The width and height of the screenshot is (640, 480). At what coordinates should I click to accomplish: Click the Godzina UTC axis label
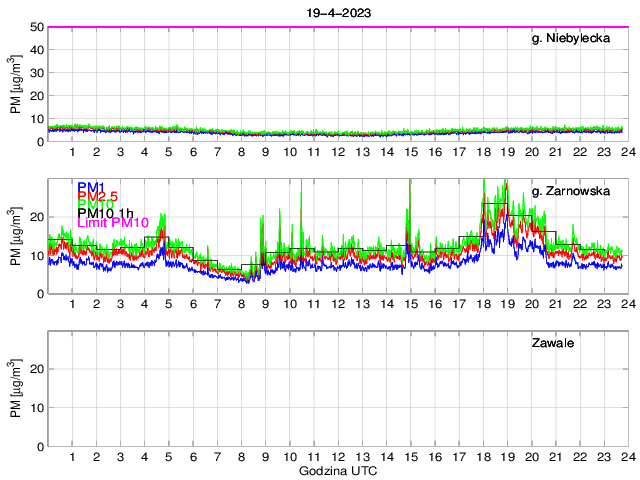pyautogui.click(x=337, y=470)
